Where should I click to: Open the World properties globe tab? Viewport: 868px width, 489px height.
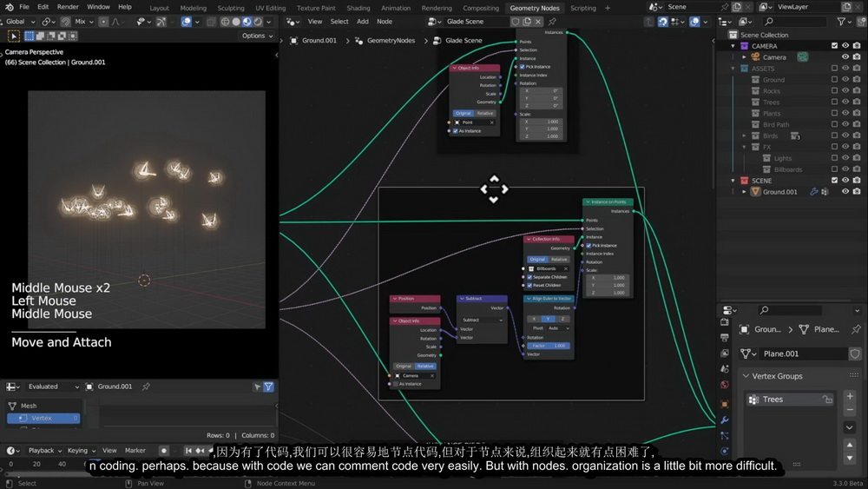725,385
